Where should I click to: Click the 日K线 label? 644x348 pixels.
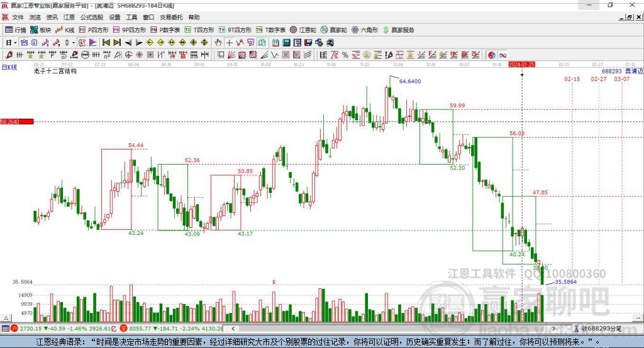pyautogui.click(x=9, y=67)
